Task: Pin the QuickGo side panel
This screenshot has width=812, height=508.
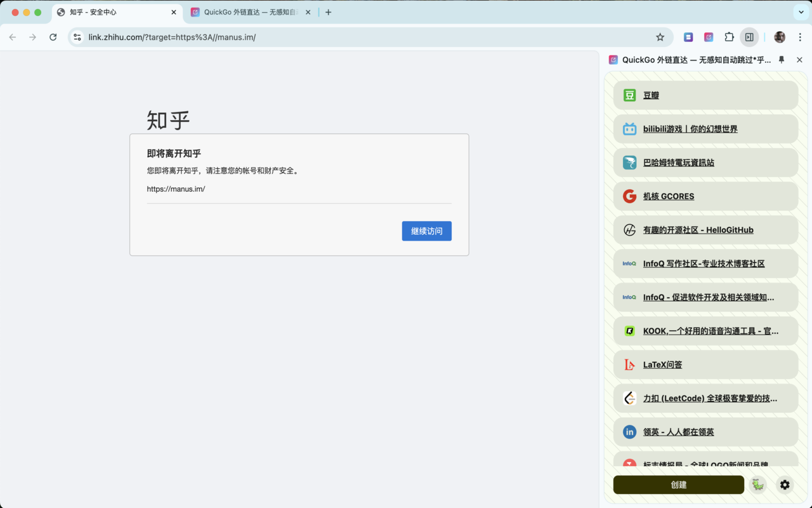Action: (781, 60)
